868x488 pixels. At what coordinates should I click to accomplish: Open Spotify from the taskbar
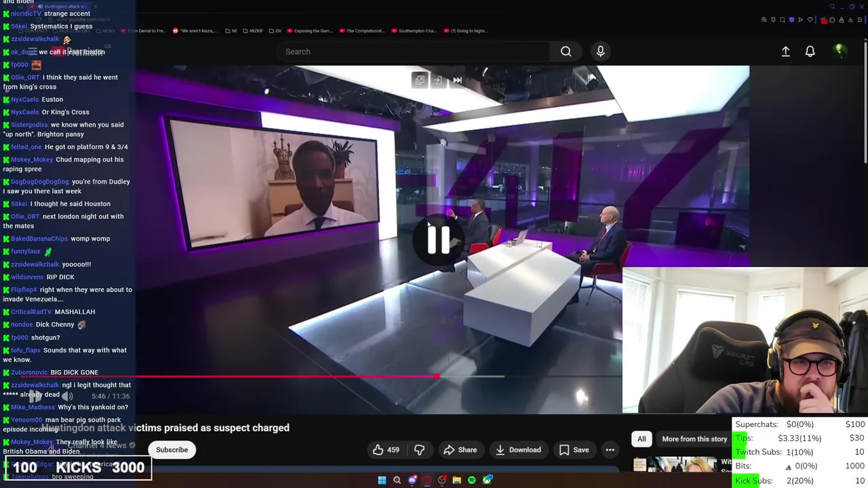tap(471, 480)
